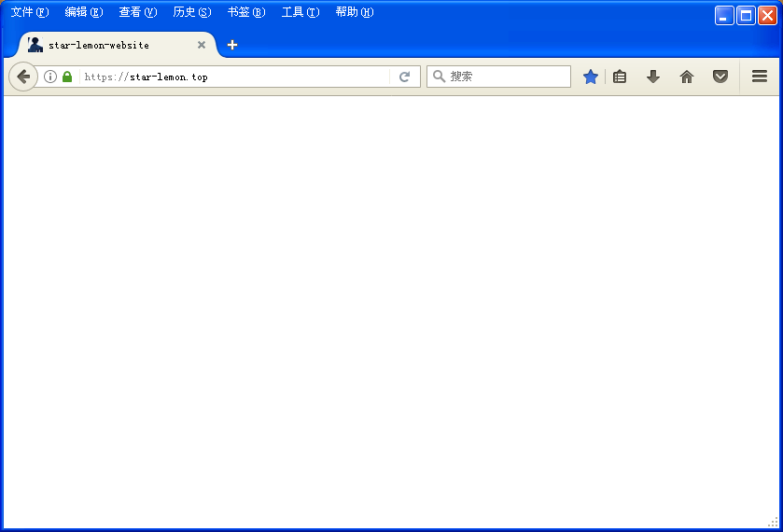
Task: Go to home page via house icon
Action: (687, 77)
